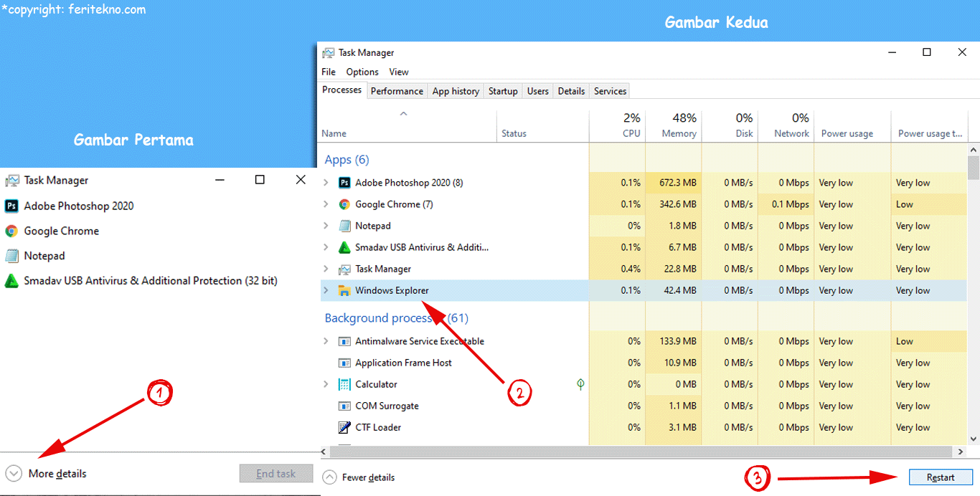980x496 pixels.
Task: Sort by Disk column header
Action: (730, 126)
